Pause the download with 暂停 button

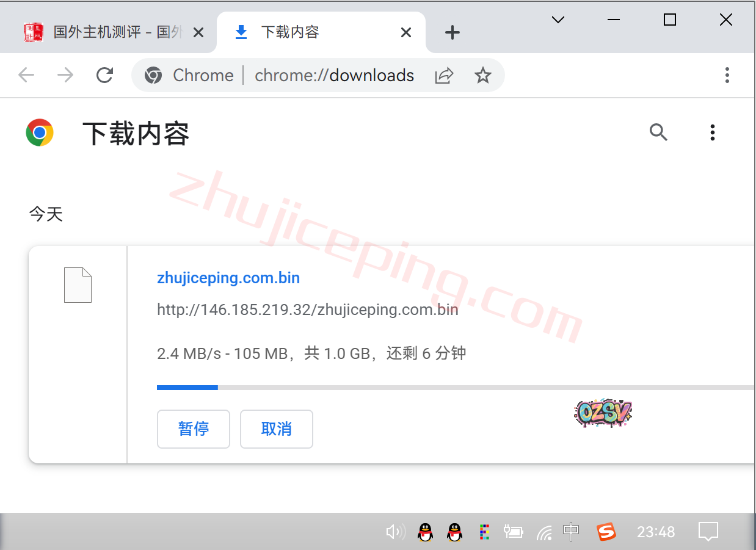click(193, 429)
